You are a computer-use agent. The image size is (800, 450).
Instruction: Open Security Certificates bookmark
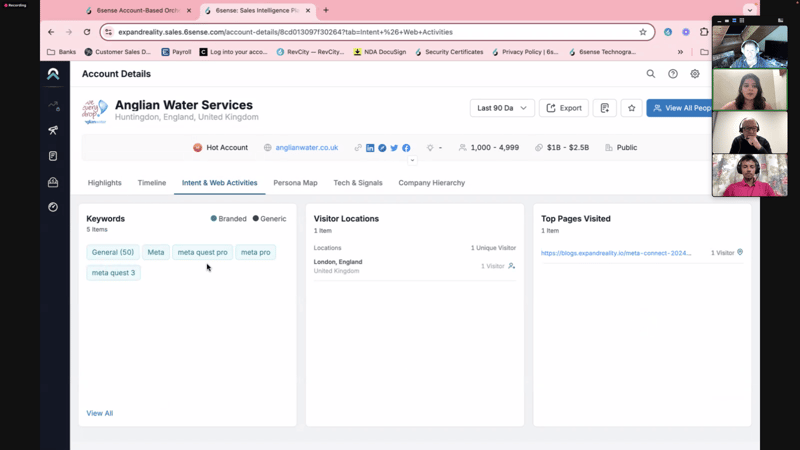tap(449, 52)
